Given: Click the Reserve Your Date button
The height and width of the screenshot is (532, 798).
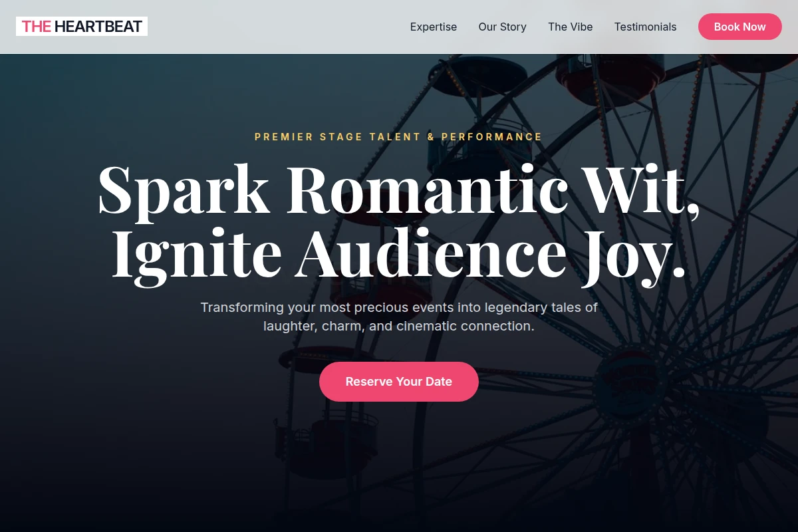Looking at the screenshot, I should pos(399,382).
